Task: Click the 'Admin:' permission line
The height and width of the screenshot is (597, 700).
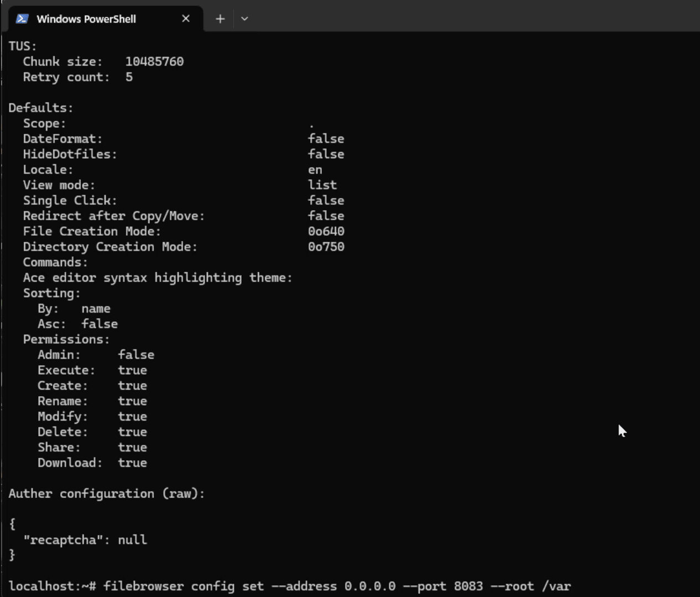Action: [96, 355]
